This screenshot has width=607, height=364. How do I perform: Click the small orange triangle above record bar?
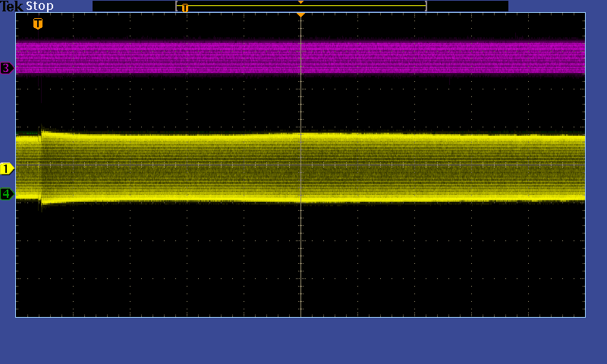coord(300,2)
